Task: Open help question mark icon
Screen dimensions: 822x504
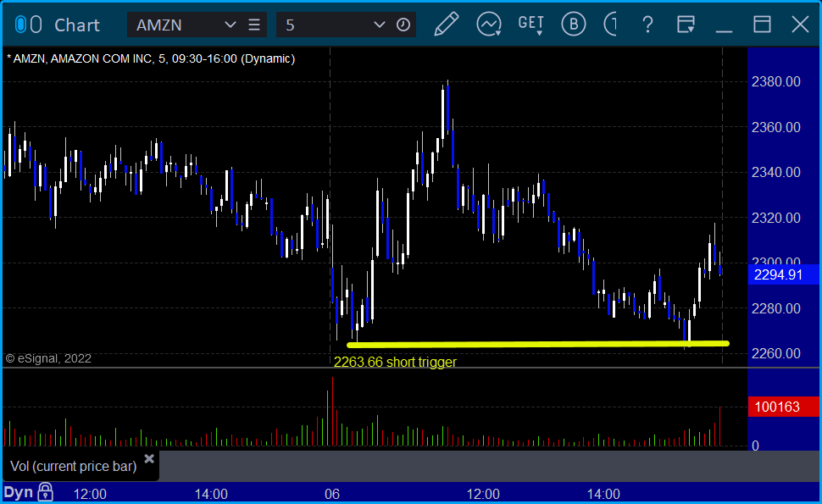Action: 647,25
